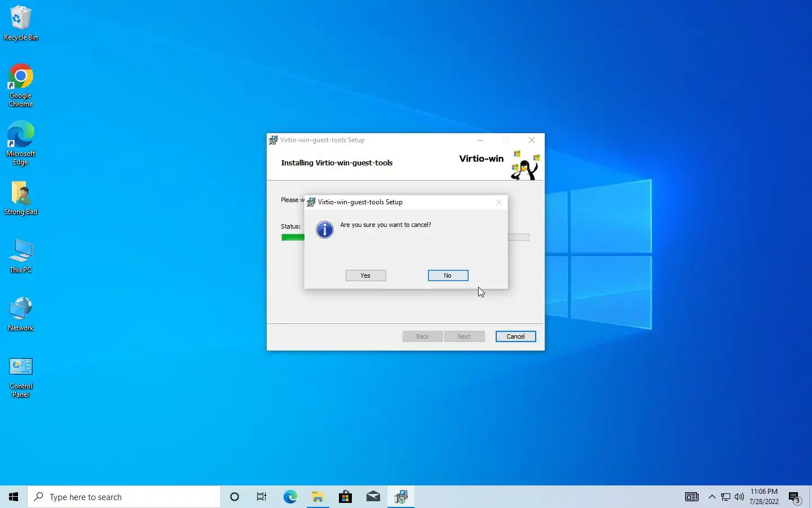812x508 pixels.
Task: Open the Action Center notifications
Action: 795,497
